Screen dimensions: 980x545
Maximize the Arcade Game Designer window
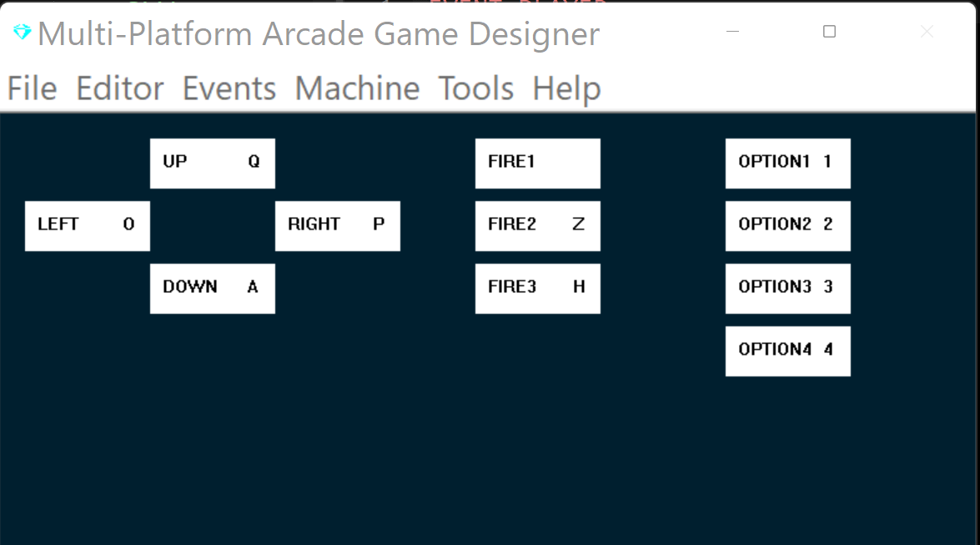tap(829, 31)
